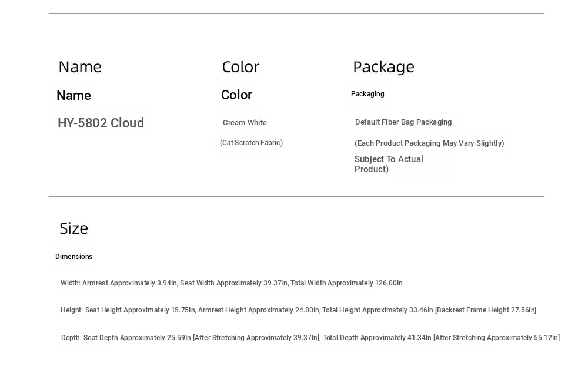588x373 pixels.
Task: Click the bold Name subheading
Action: (74, 95)
